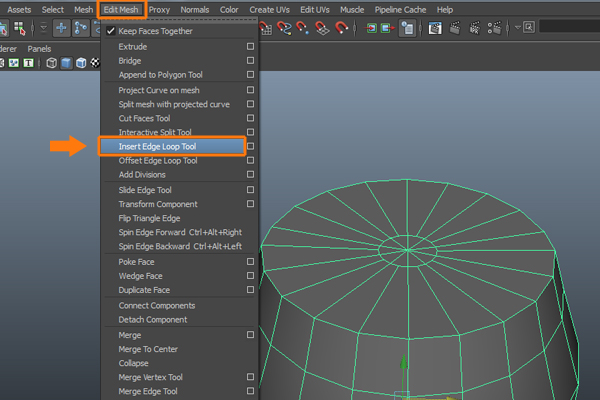Open the Edit Mesh menu
This screenshot has height=400, width=600.
(x=122, y=9)
